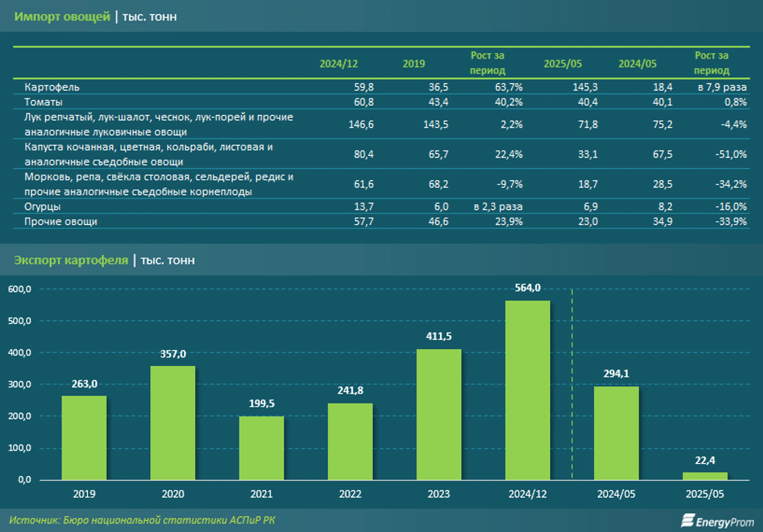
Task: Click the 2020 bar labeled 357,0
Action: 173,423
